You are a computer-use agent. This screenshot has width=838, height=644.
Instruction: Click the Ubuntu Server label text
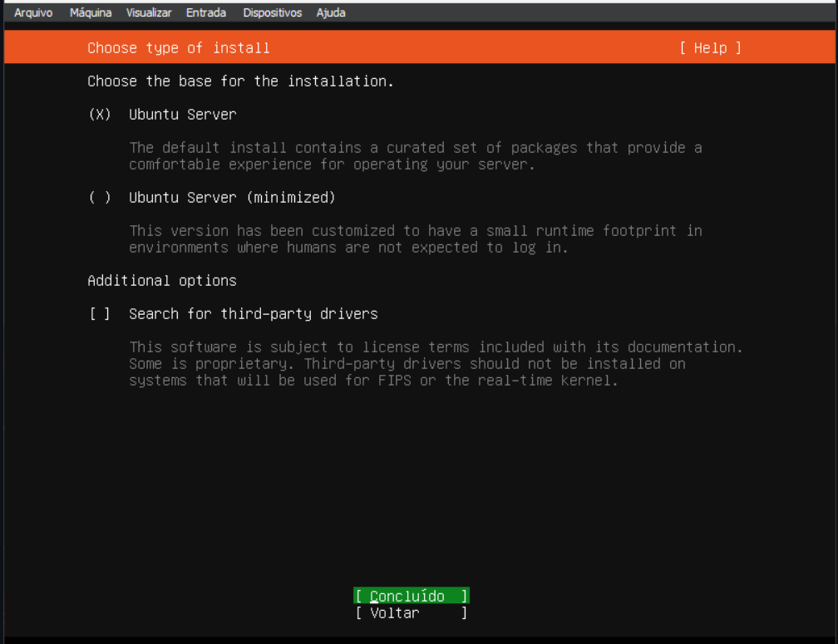182,114
